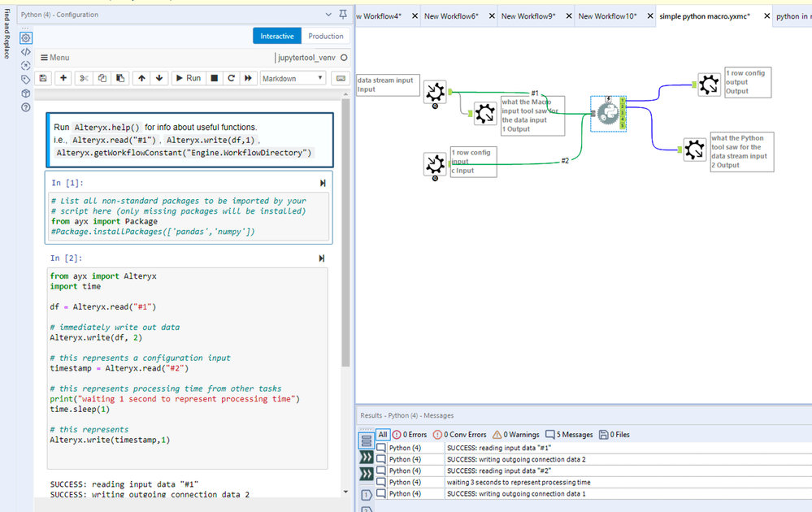Open the annotation tag icon in the sidebar

coord(25,80)
